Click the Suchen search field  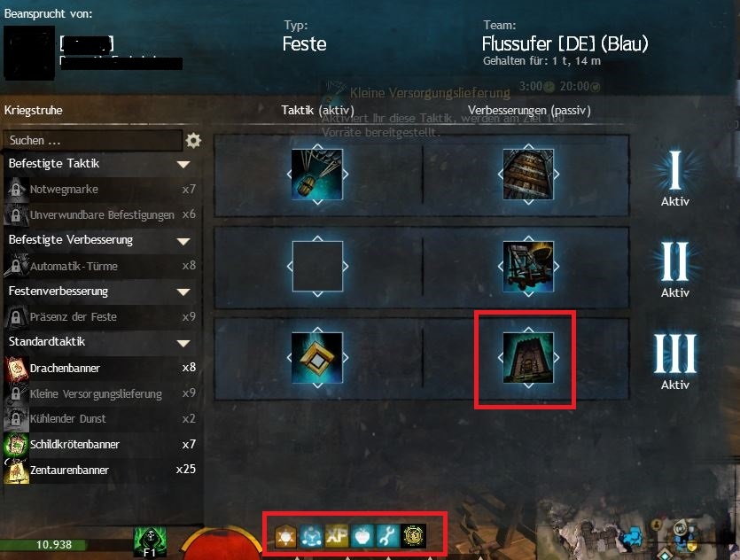pyautogui.click(x=93, y=141)
